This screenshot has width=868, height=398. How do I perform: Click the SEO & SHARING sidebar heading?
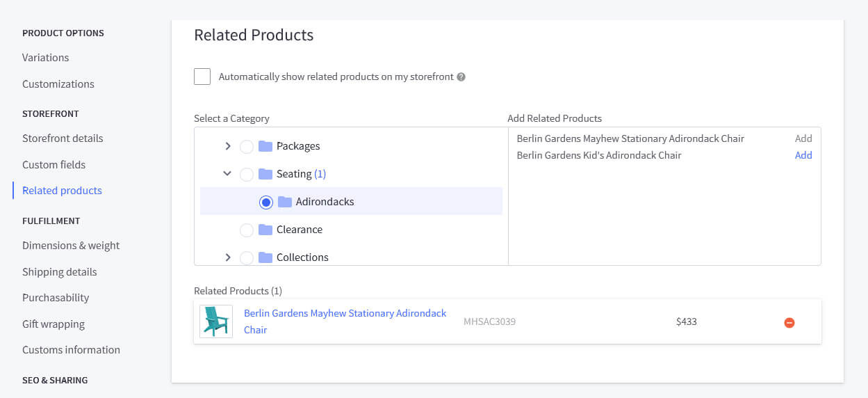point(55,381)
